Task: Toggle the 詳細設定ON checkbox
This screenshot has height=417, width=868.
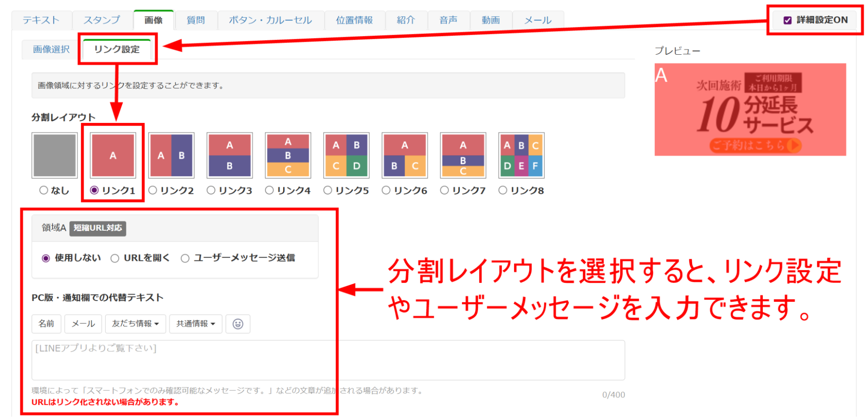Action: (x=787, y=19)
